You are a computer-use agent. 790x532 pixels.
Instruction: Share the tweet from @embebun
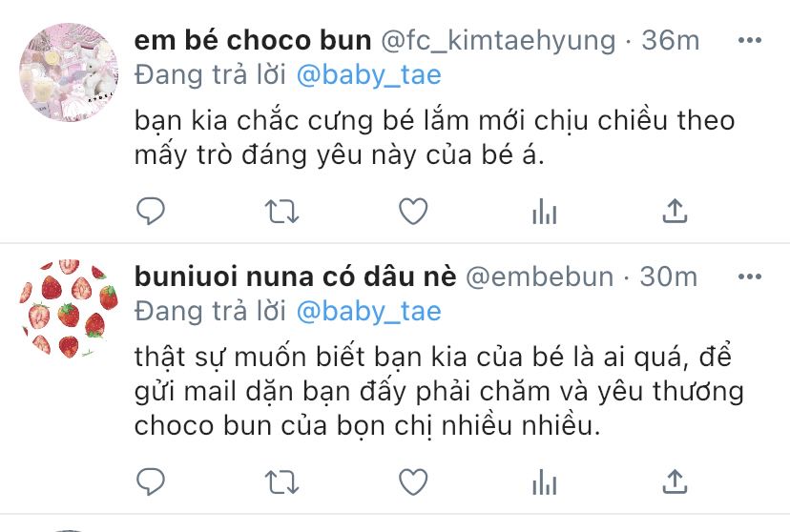coord(675,481)
